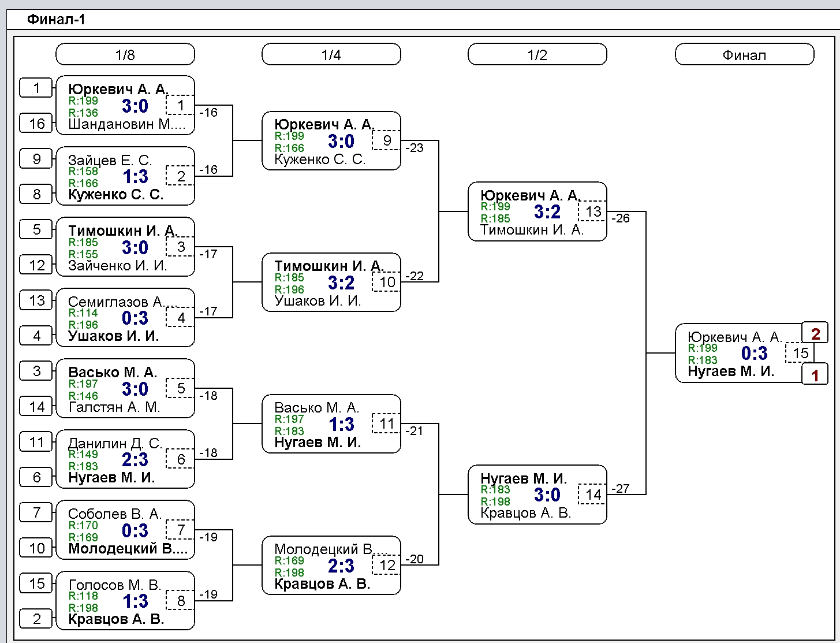Viewport: 840px width, 643px height.
Task: Click seed 13 box beside Семиглазов
Action: [36, 300]
